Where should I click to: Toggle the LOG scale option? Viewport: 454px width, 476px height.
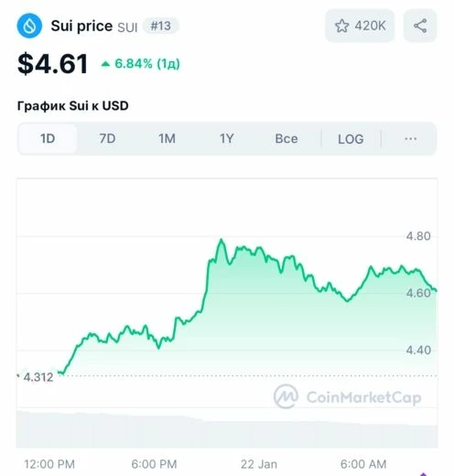(351, 139)
